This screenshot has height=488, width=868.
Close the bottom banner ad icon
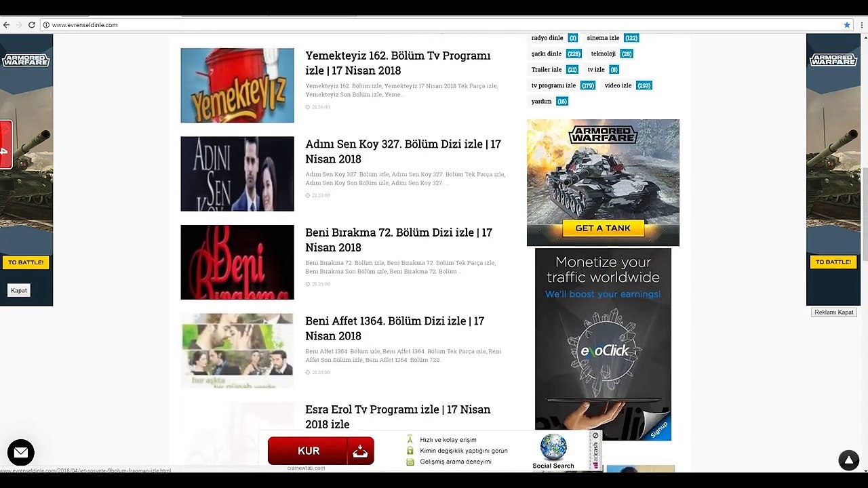pyautogui.click(x=595, y=435)
